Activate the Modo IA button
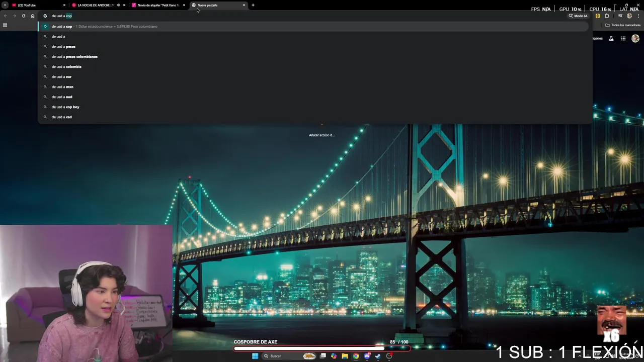Viewport: 644px width, 362px height. click(578, 16)
